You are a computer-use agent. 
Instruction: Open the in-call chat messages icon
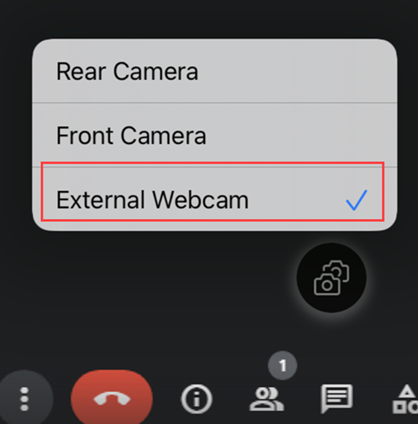pyautogui.click(x=336, y=398)
